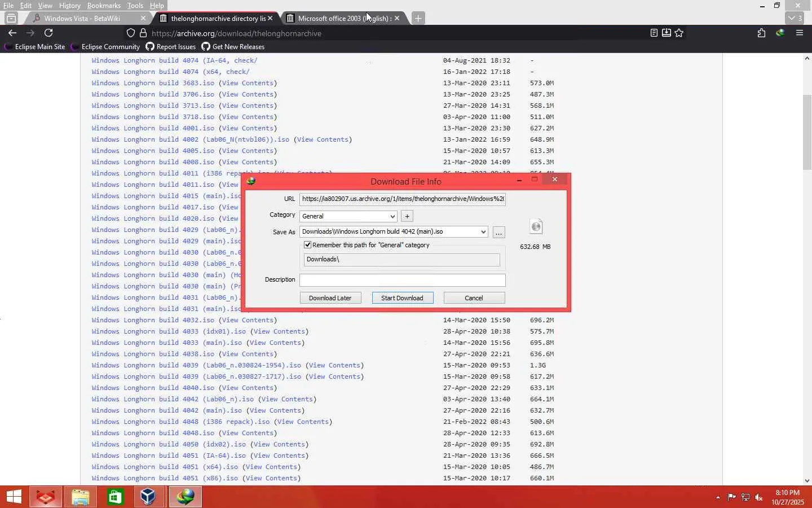812x508 pixels.
Task: Open the red fox app on the taskbar
Action: coord(46,497)
